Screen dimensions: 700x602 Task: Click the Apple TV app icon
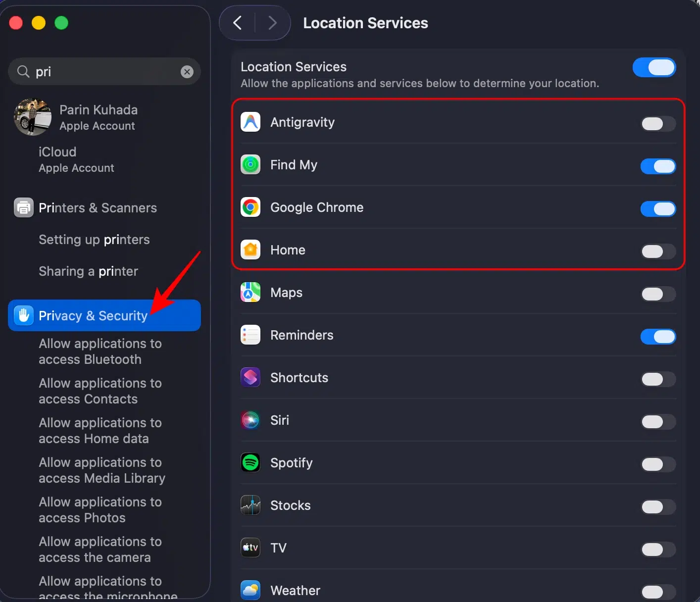[x=250, y=548]
